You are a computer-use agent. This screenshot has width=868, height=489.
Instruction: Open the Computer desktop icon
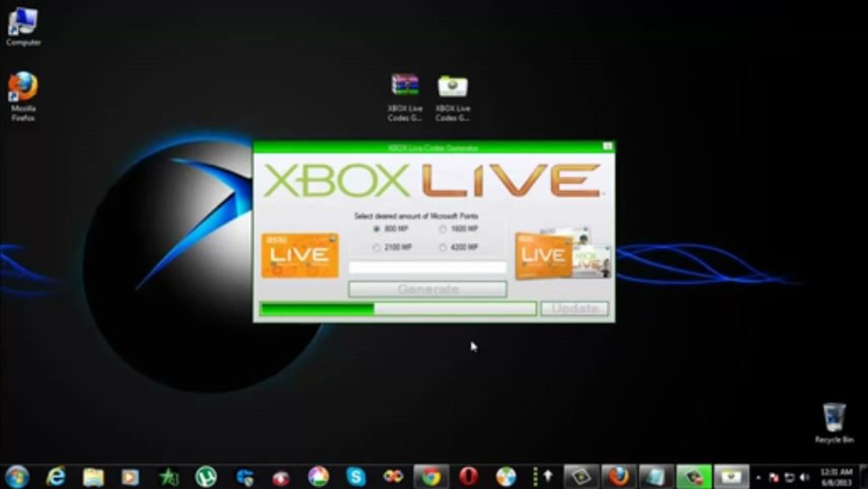tap(23, 27)
